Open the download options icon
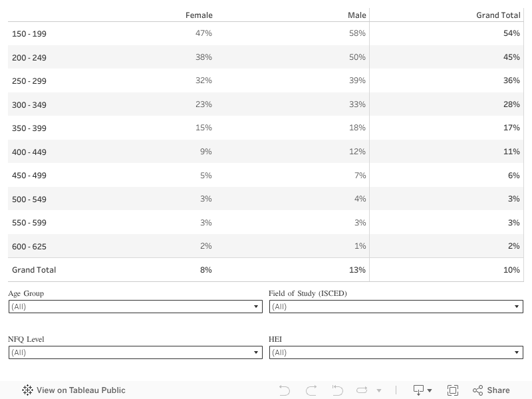This screenshot has height=399, width=532. point(422,390)
